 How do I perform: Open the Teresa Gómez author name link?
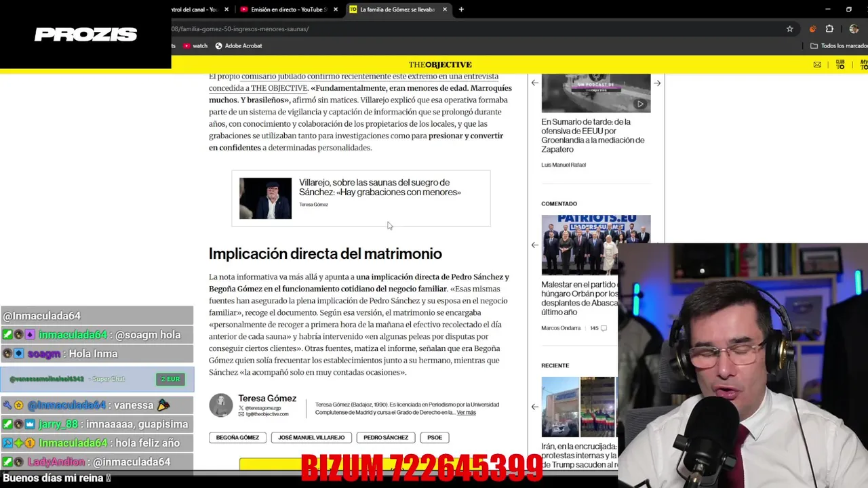pyautogui.click(x=267, y=399)
